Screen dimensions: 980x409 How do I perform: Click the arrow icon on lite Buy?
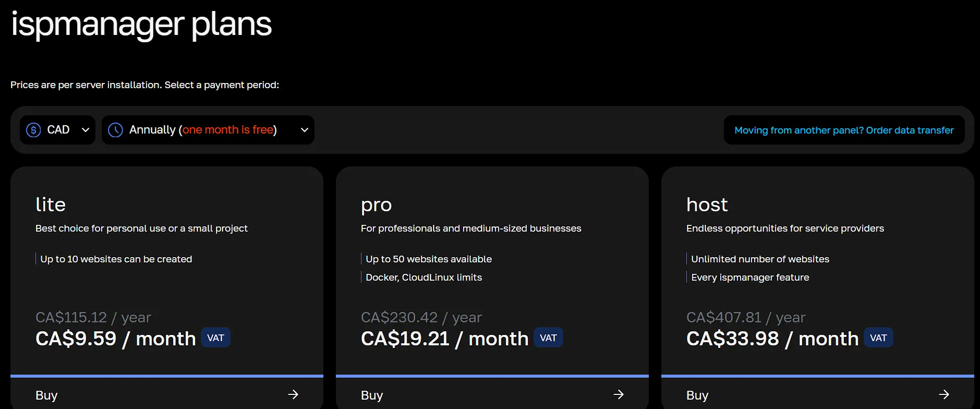pyautogui.click(x=293, y=394)
